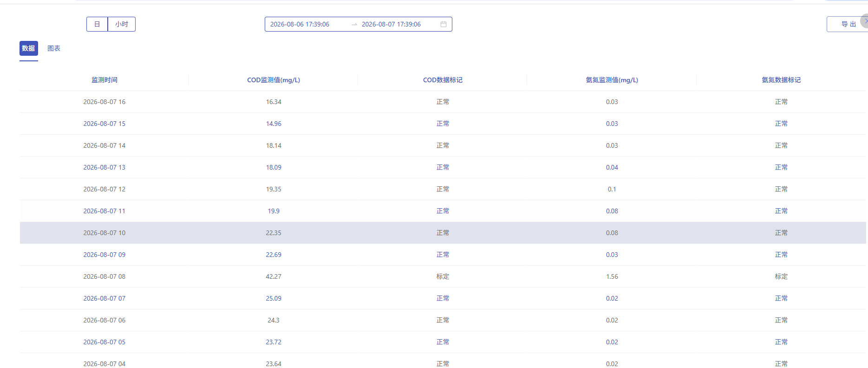
Task: Click the COD监测值(mg/L) column header
Action: (274, 80)
